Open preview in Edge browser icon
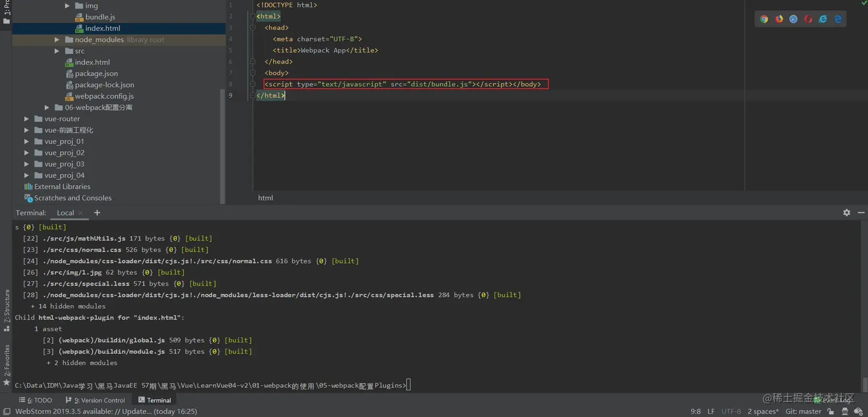Viewport: 868px width, 417px height. click(838, 19)
